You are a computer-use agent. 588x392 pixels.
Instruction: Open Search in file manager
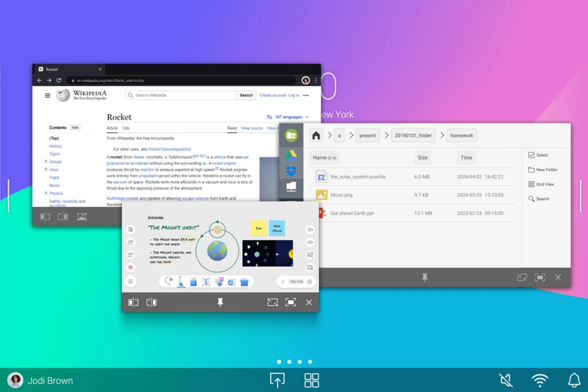pos(539,199)
